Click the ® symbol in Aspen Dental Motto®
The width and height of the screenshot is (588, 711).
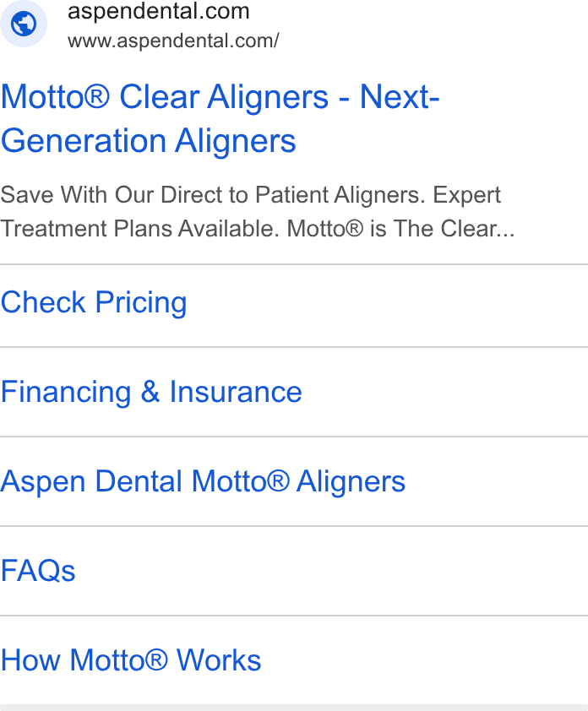point(278,480)
